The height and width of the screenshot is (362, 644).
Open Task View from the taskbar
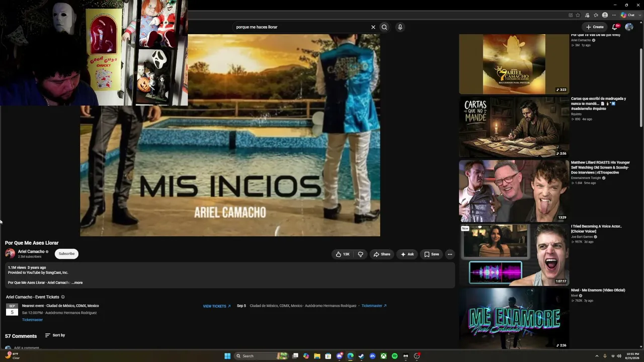[295, 356]
